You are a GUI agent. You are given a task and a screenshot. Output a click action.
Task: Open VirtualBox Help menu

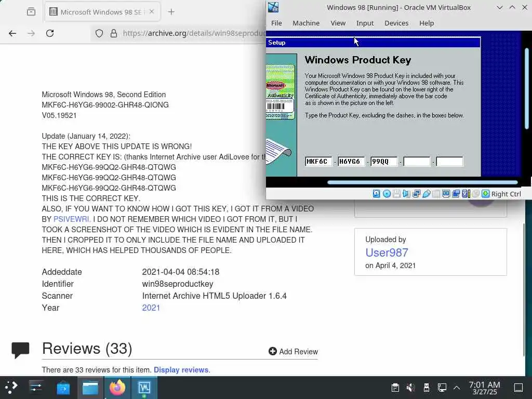click(x=427, y=23)
